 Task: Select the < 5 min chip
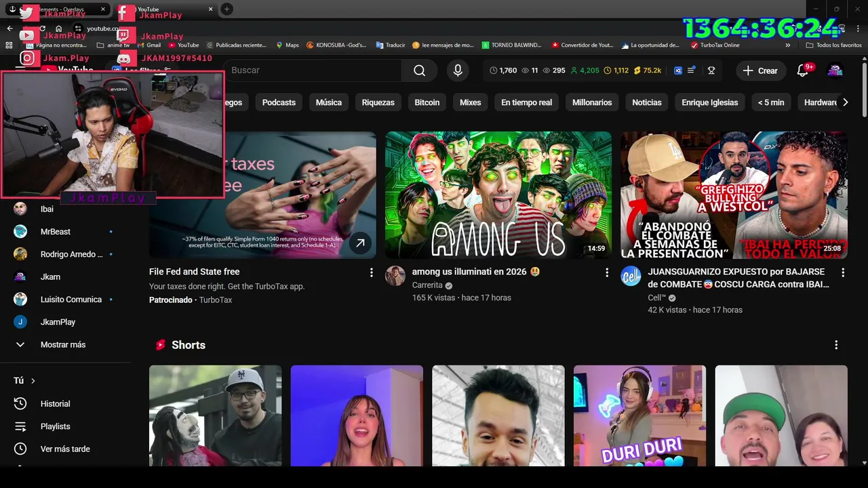tap(771, 102)
